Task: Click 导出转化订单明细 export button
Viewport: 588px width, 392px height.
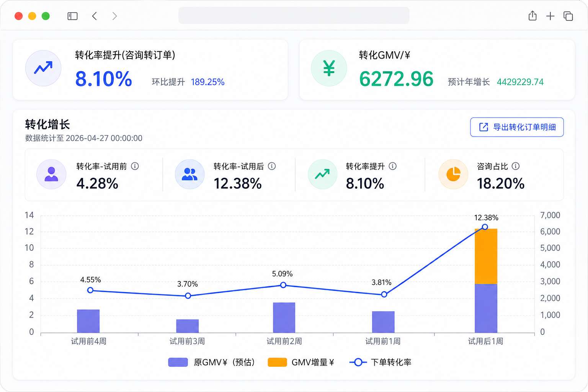Action: click(x=517, y=127)
